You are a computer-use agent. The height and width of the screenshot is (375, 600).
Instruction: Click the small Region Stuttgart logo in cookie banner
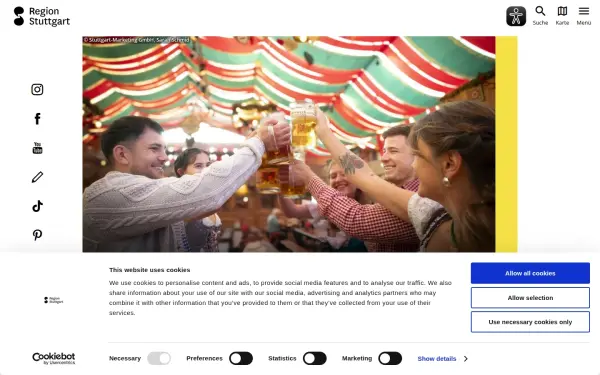coord(54,300)
